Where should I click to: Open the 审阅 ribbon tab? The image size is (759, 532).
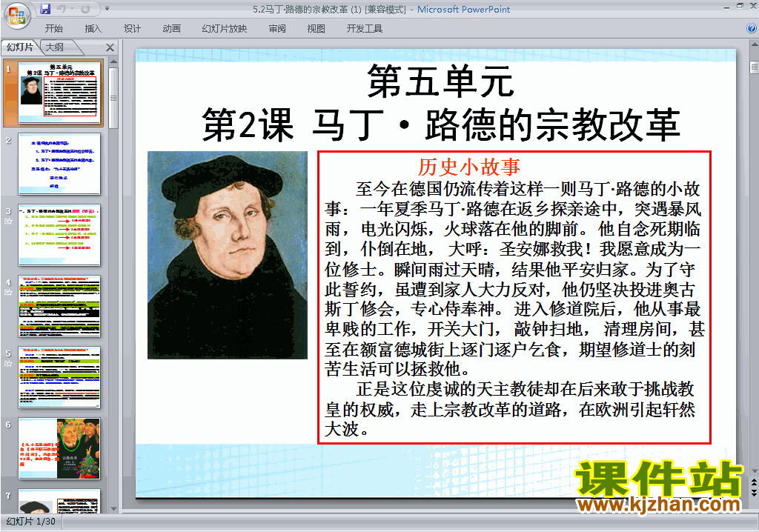tap(277, 29)
